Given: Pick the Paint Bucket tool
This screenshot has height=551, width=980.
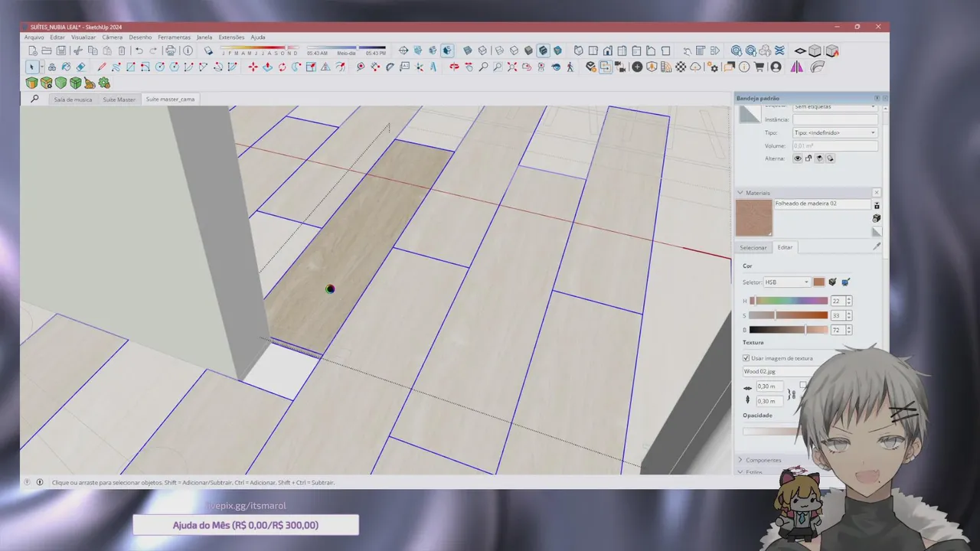Looking at the screenshot, I should tap(66, 67).
